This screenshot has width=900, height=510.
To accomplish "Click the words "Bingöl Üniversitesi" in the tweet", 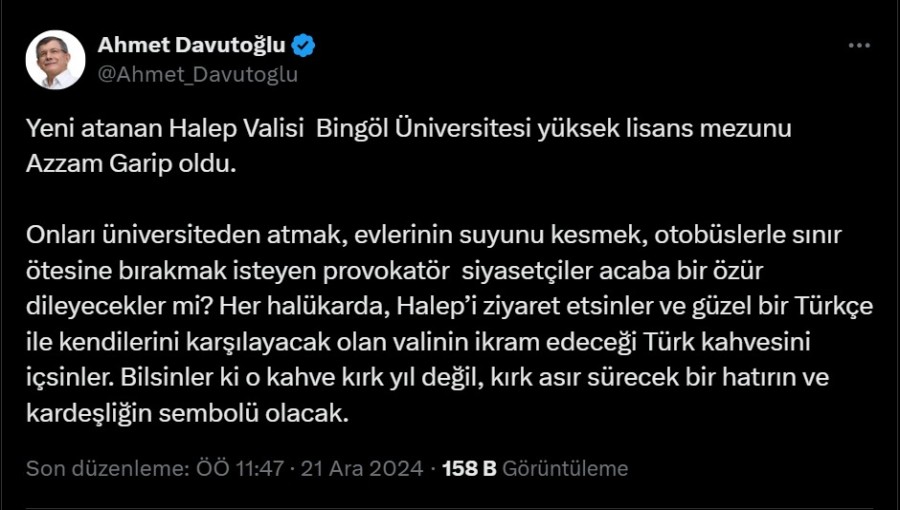I will tap(413, 129).
